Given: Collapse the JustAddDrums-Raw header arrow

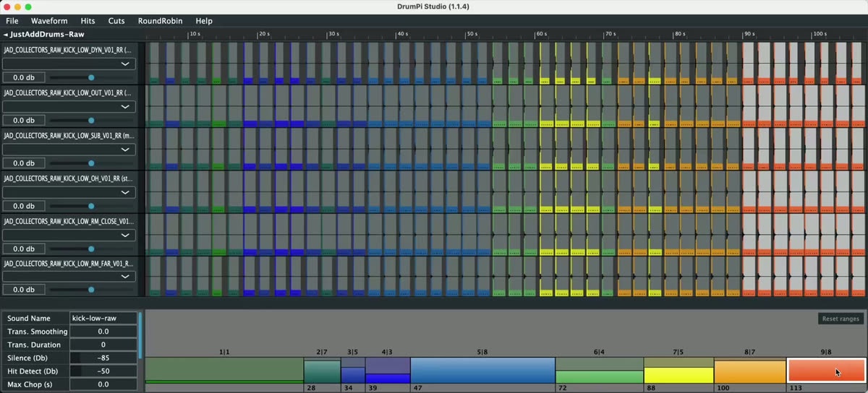Looking at the screenshot, I should (x=6, y=34).
